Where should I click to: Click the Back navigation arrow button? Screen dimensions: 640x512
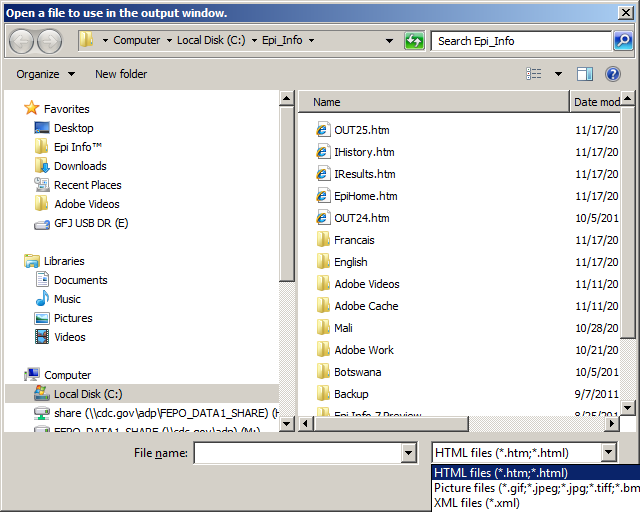[21, 41]
